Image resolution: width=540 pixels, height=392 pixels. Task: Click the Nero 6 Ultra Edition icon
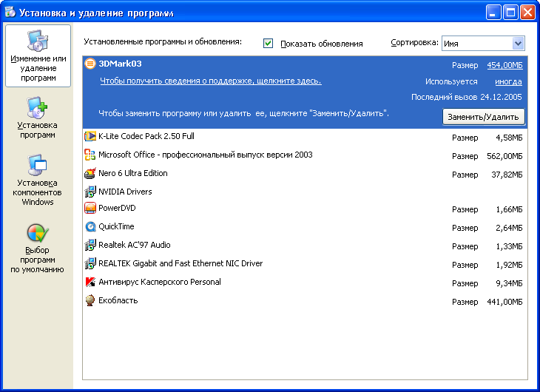[x=90, y=173]
